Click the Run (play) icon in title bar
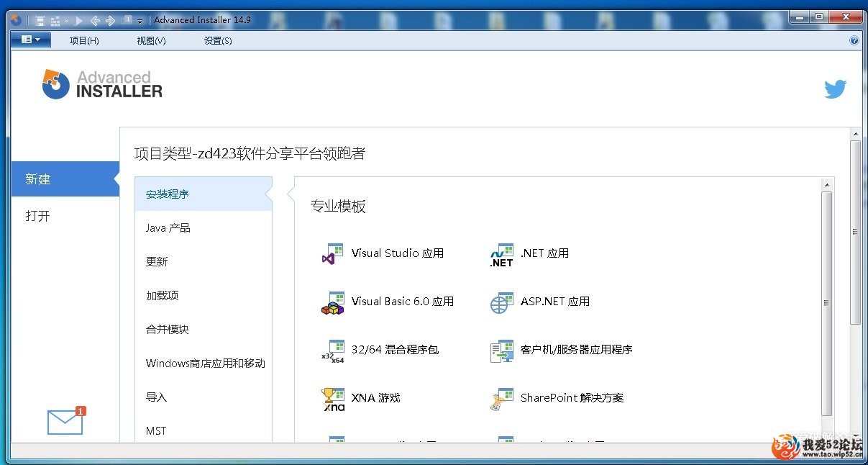The width and height of the screenshot is (868, 465). (x=79, y=20)
